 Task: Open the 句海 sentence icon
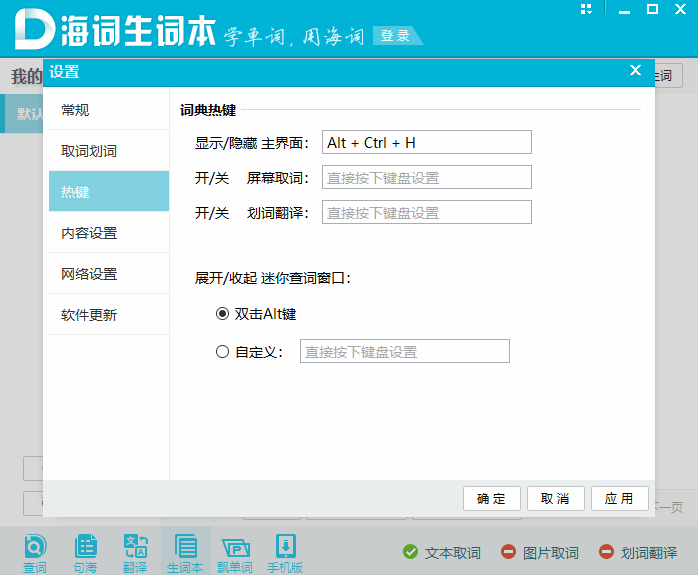click(x=85, y=552)
